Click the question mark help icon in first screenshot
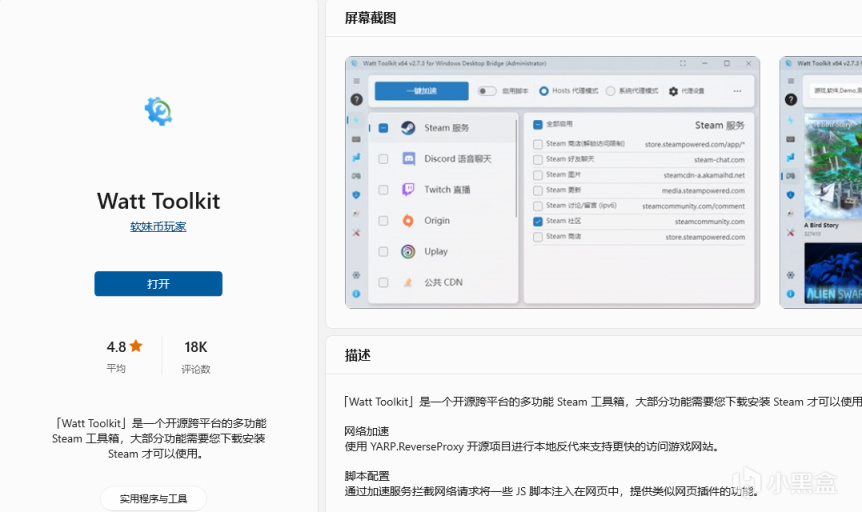Viewport: 862px width, 512px height. coord(356,100)
